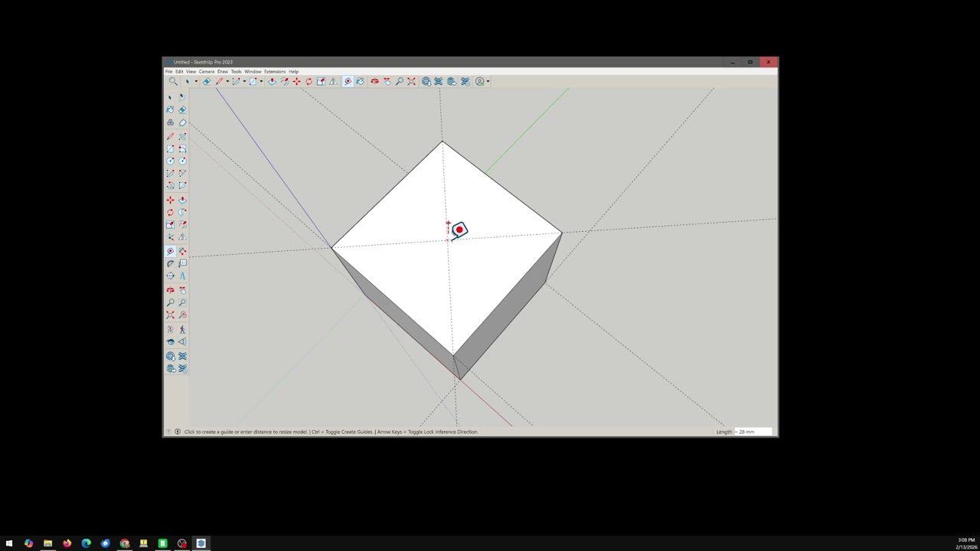Screen dimensions: 980x551
Task: Open Firefox from the taskbar
Action: [67, 543]
